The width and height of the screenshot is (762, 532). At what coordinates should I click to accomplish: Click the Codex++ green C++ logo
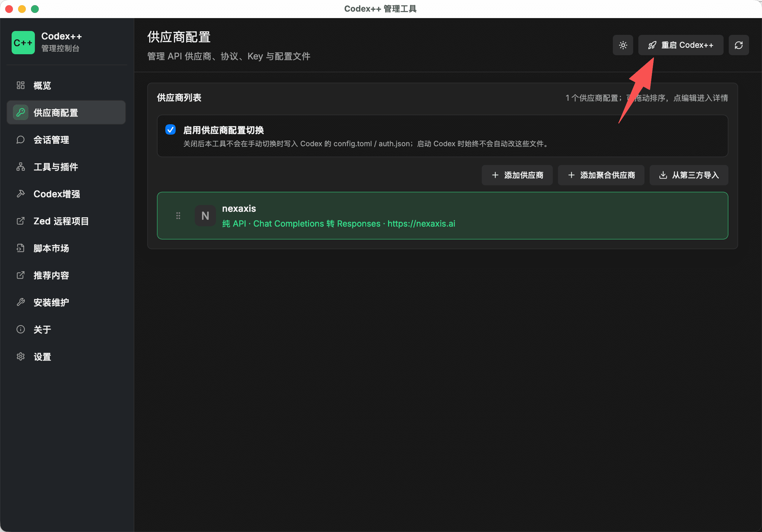(x=23, y=43)
